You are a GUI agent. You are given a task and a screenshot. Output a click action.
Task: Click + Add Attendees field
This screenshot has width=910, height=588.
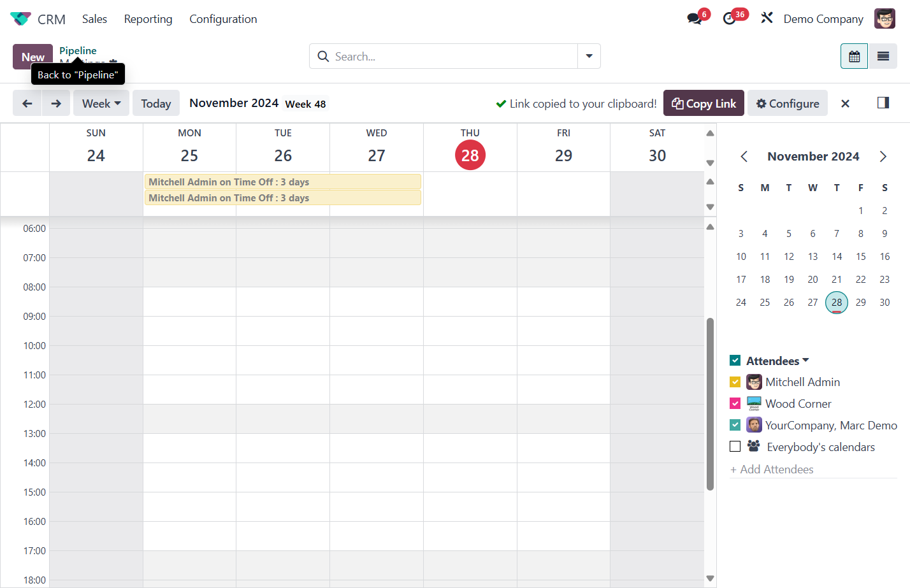813,470
